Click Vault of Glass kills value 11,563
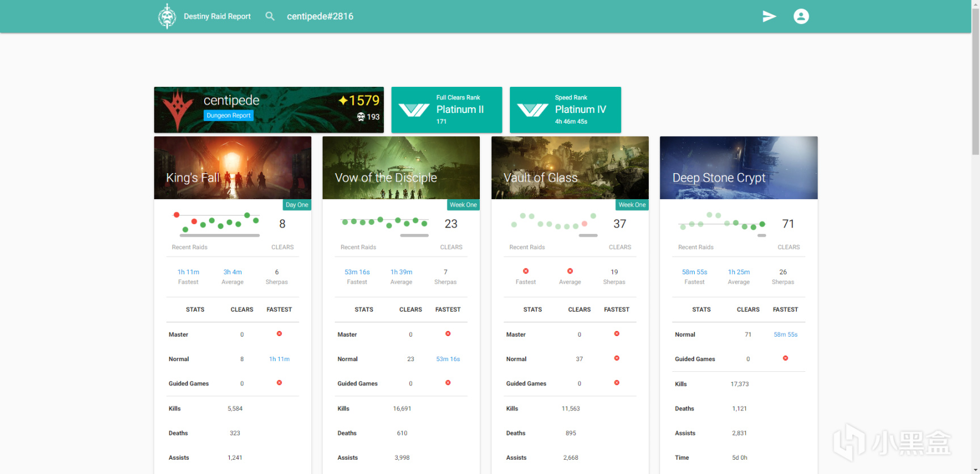 tap(571, 409)
